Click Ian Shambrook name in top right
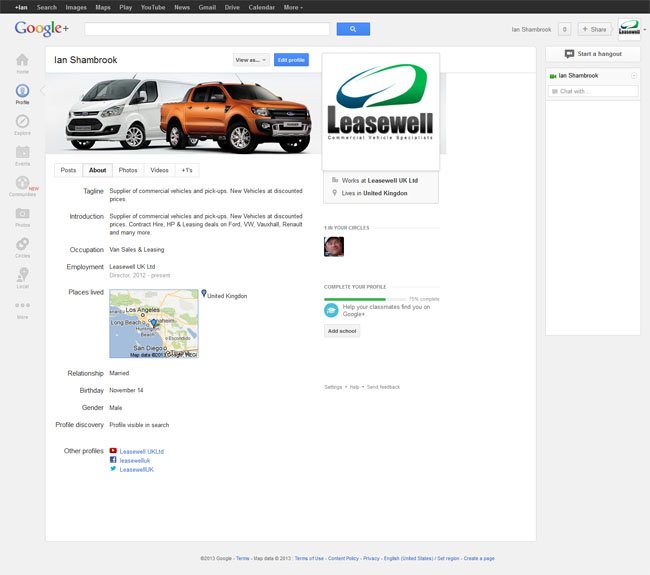Screen dimensions: 650x575 (x=531, y=29)
